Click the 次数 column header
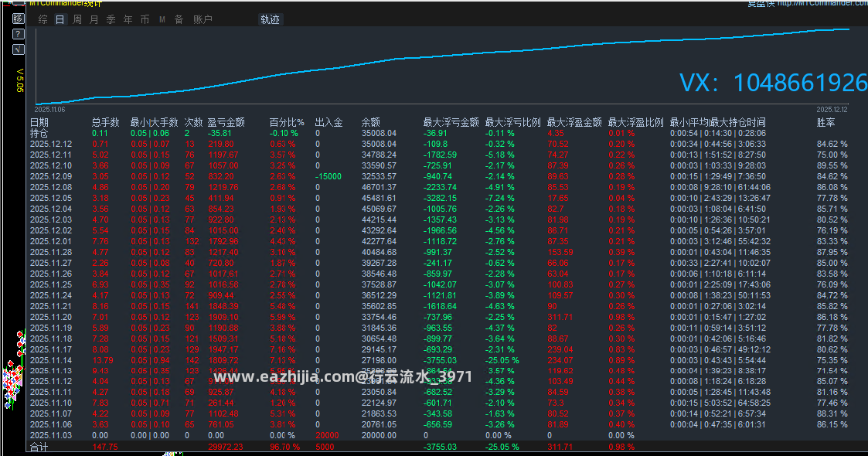The height and width of the screenshot is (456, 868). click(x=193, y=122)
